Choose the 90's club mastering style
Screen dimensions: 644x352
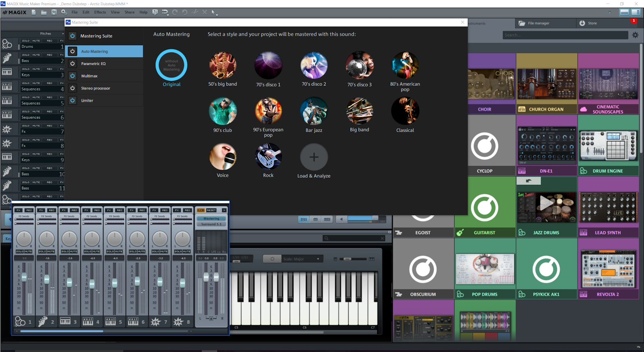click(x=223, y=111)
